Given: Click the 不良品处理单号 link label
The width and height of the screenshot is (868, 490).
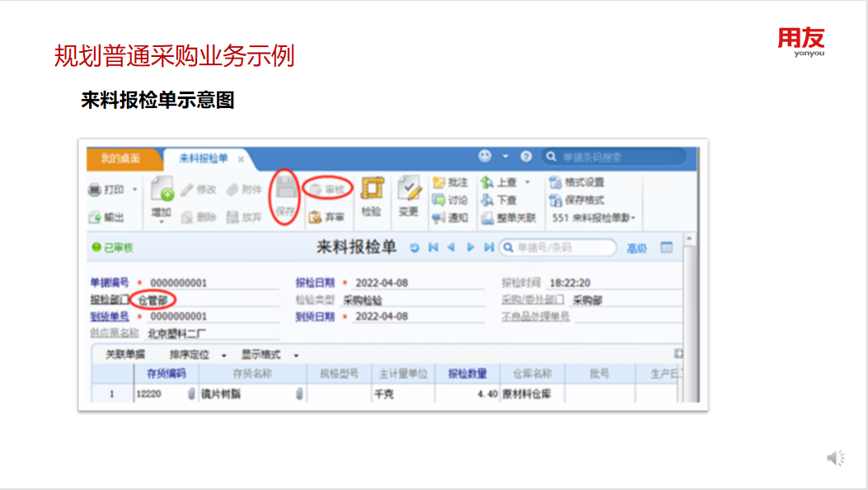Looking at the screenshot, I should 535,317.
